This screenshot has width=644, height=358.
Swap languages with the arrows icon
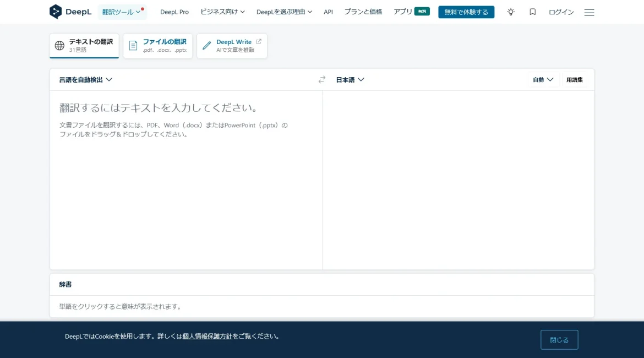pyautogui.click(x=321, y=80)
